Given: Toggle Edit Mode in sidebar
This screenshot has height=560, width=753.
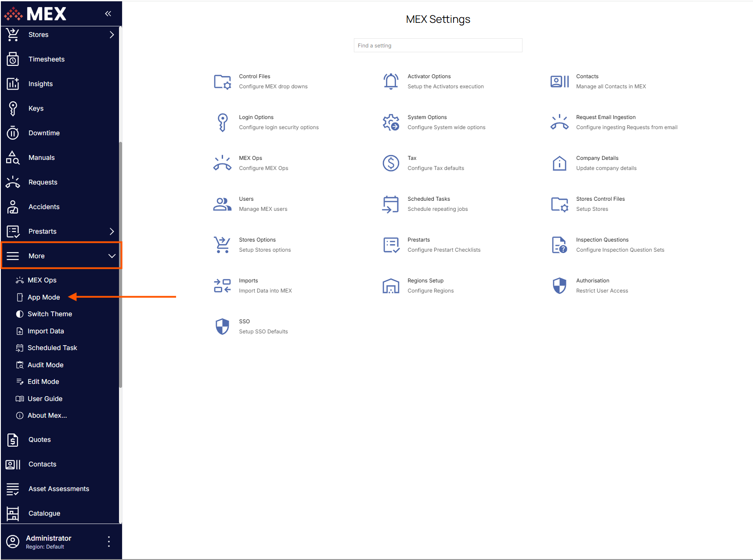Looking at the screenshot, I should point(43,382).
